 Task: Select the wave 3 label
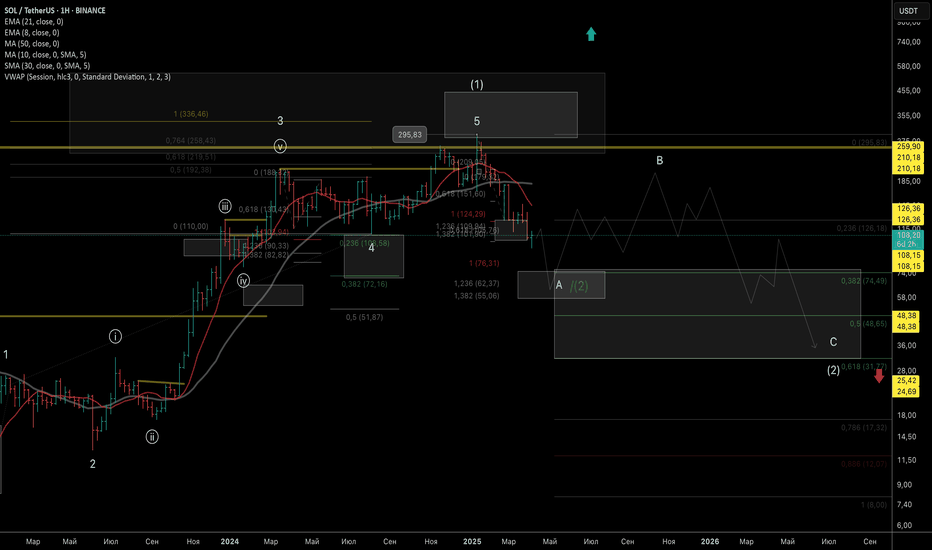pyautogui.click(x=281, y=121)
